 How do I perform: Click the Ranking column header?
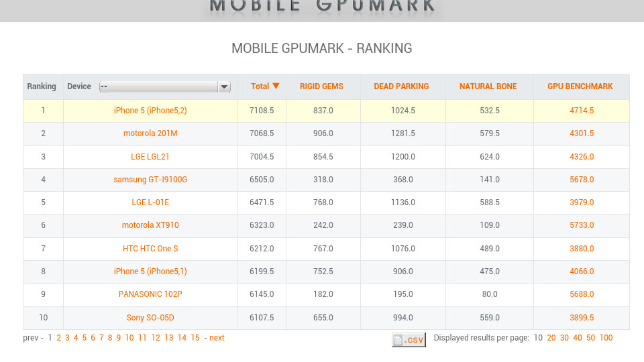coord(42,86)
